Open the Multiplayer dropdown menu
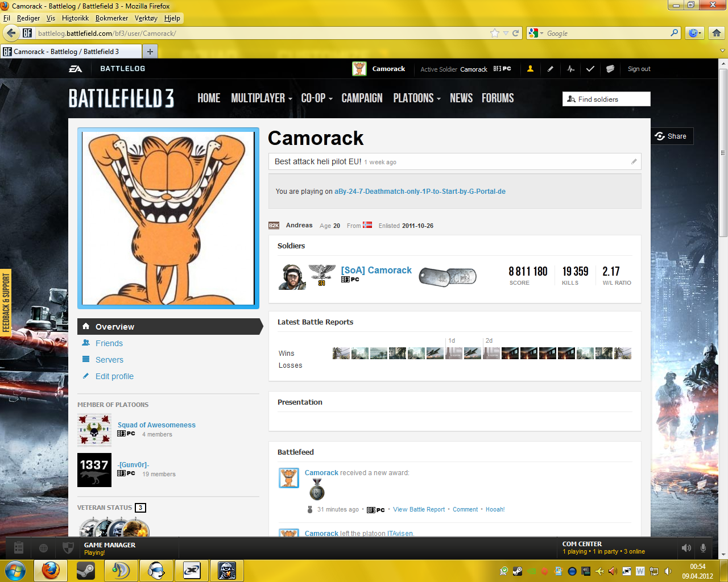 pyautogui.click(x=262, y=98)
